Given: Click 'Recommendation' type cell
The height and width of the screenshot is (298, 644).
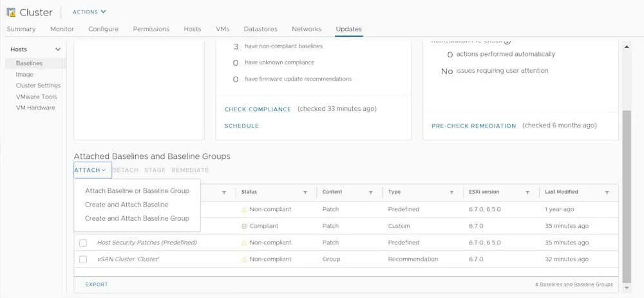Looking at the screenshot, I should tap(413, 259).
